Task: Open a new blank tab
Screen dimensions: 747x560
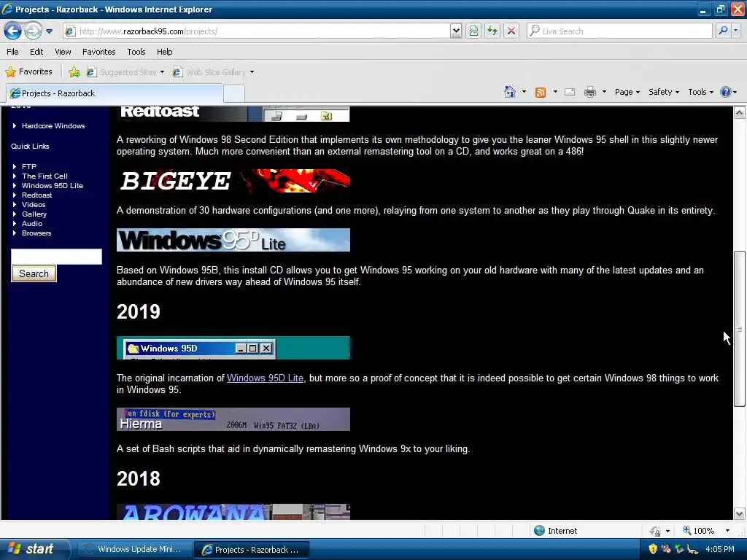Action: [x=234, y=94]
